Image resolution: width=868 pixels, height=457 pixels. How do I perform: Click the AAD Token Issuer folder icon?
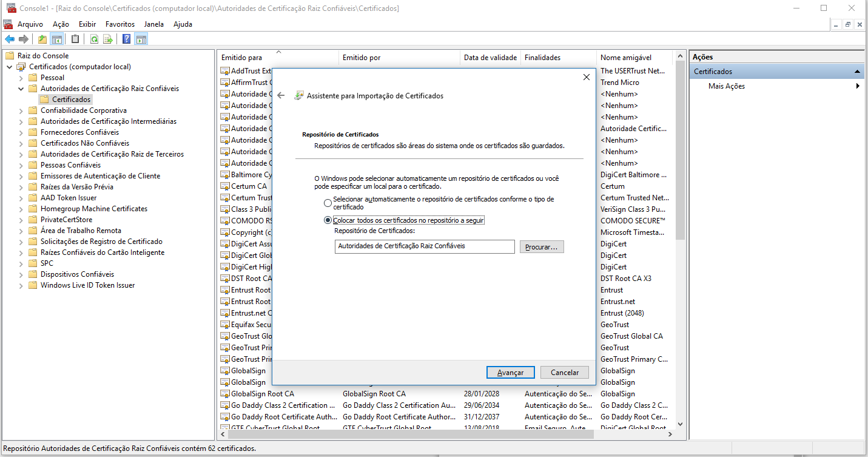(x=33, y=198)
